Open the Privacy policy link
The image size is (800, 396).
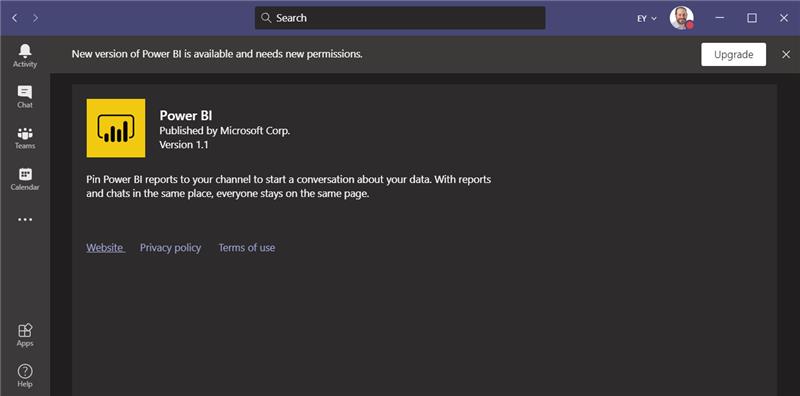[x=170, y=248]
